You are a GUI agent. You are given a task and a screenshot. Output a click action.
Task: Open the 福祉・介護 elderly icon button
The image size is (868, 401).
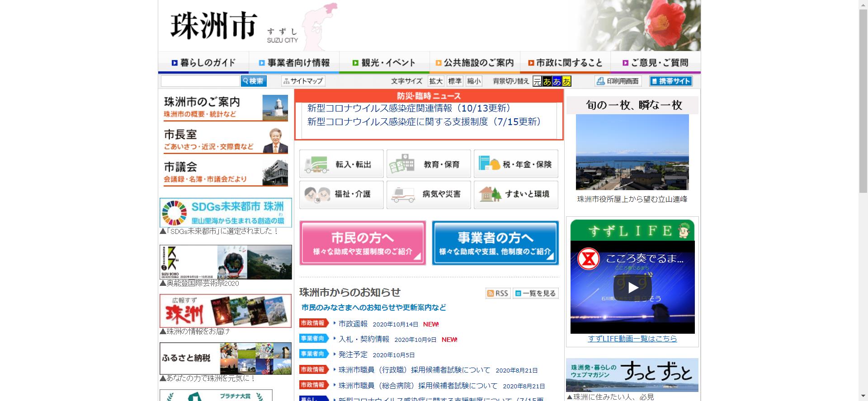341,195
